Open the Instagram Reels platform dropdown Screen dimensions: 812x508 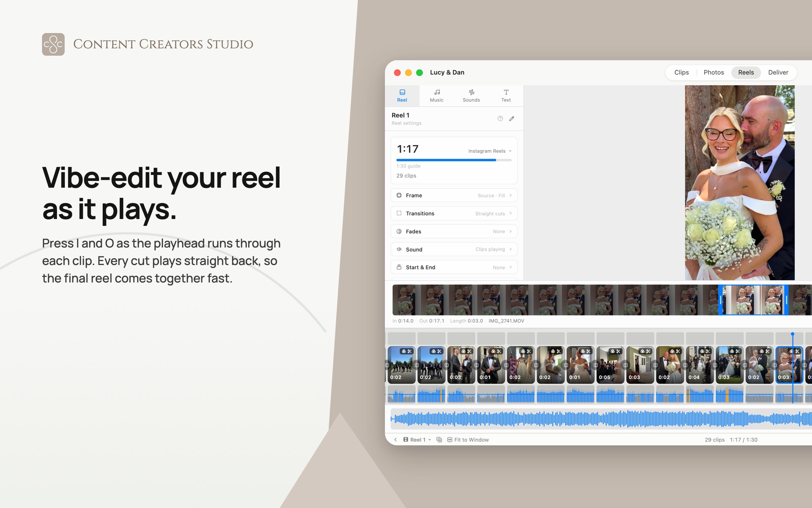pyautogui.click(x=490, y=151)
